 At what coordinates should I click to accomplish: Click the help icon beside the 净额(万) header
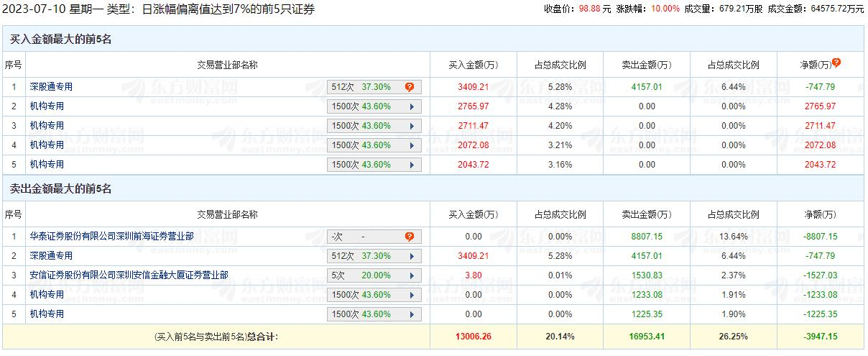coord(836,63)
